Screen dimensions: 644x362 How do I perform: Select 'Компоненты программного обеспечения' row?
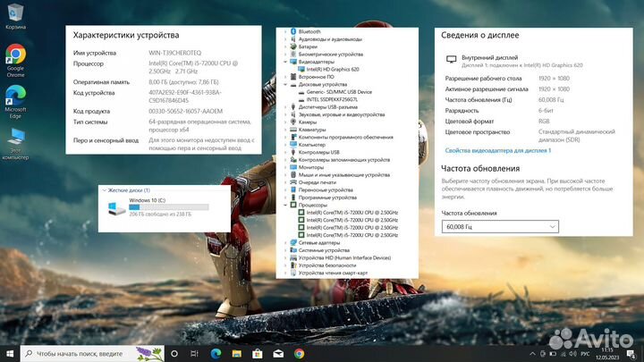tap(346, 137)
